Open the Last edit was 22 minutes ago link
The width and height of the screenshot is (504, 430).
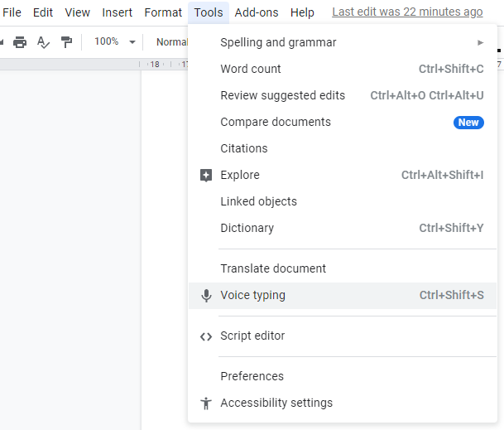(x=407, y=12)
